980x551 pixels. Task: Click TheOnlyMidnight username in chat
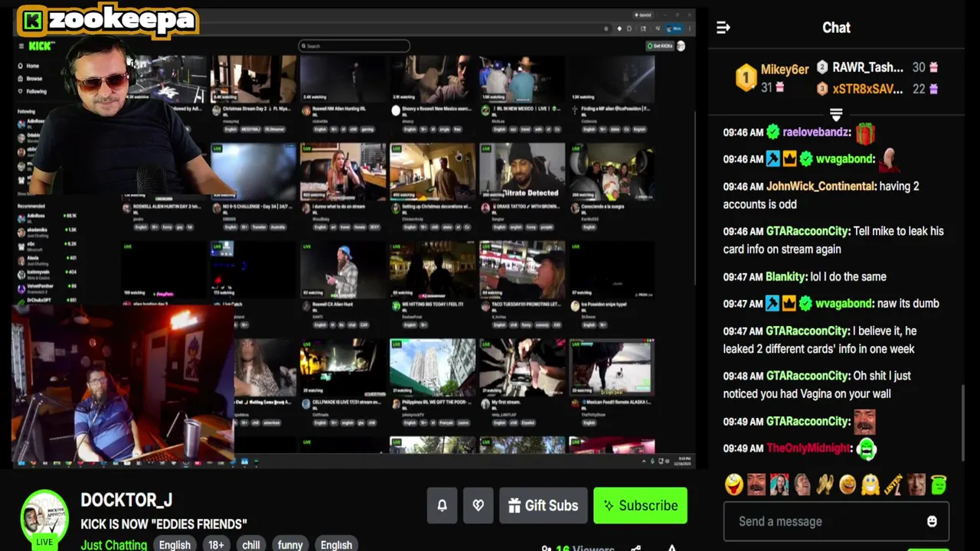[x=808, y=448]
